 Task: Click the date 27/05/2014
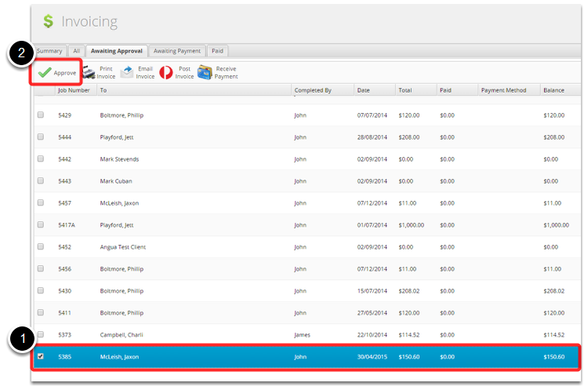coord(372,312)
